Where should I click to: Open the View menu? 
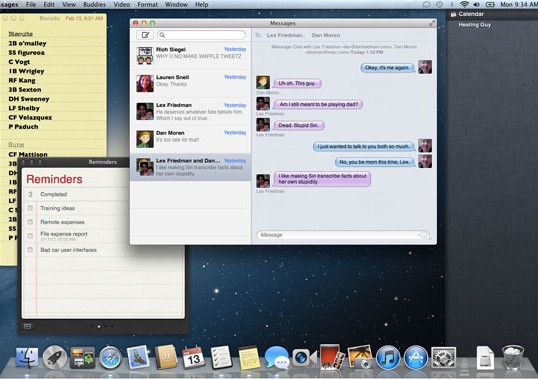(69, 4)
